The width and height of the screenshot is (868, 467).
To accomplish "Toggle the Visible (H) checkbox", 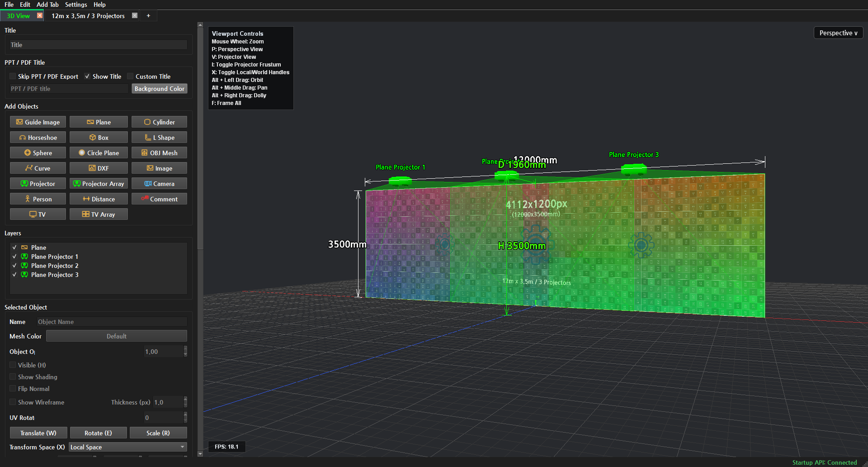I will pos(13,365).
